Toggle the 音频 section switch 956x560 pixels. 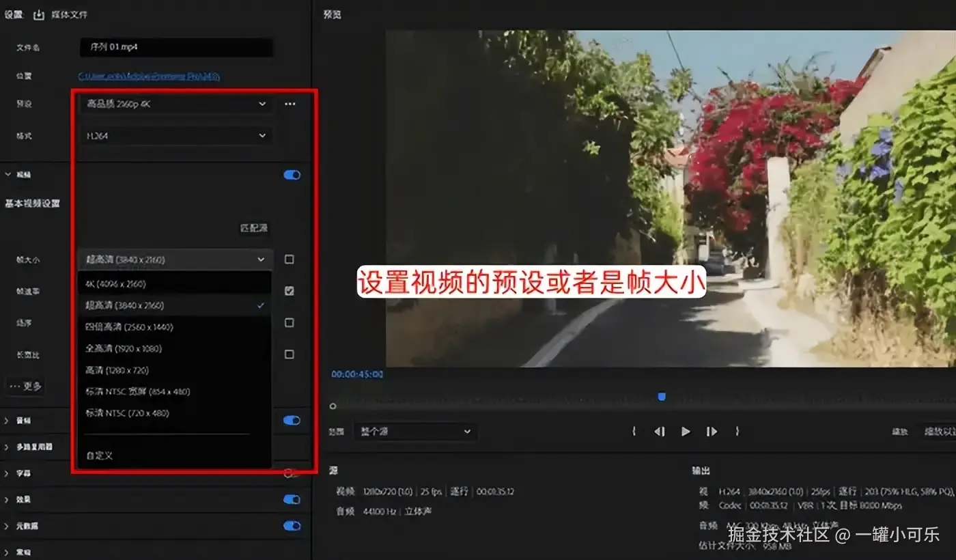292,421
